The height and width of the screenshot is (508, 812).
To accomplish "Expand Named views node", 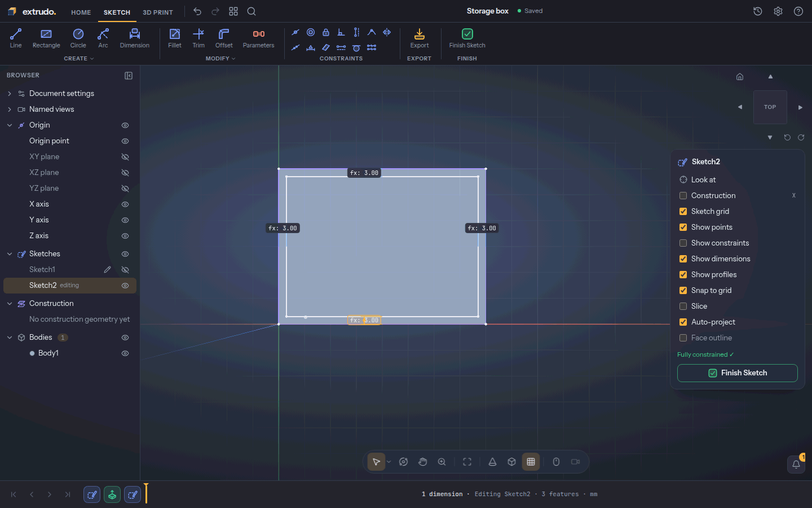I will point(10,110).
